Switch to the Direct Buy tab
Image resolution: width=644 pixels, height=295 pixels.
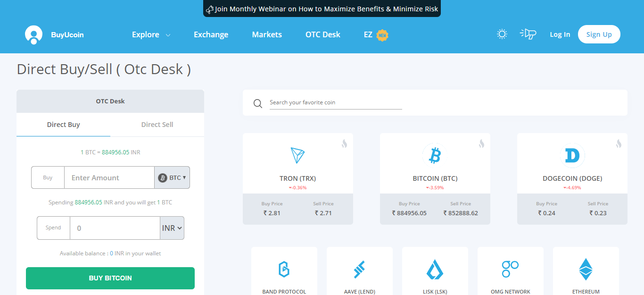(63, 125)
